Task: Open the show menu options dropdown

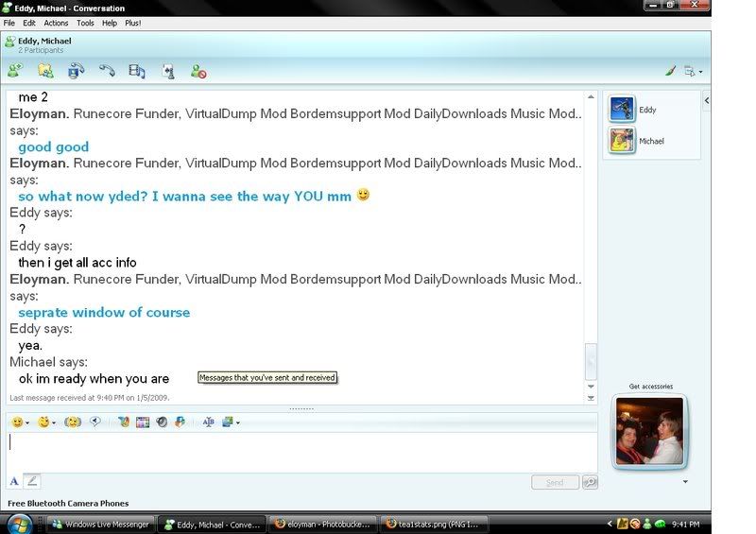Action: 694,72
